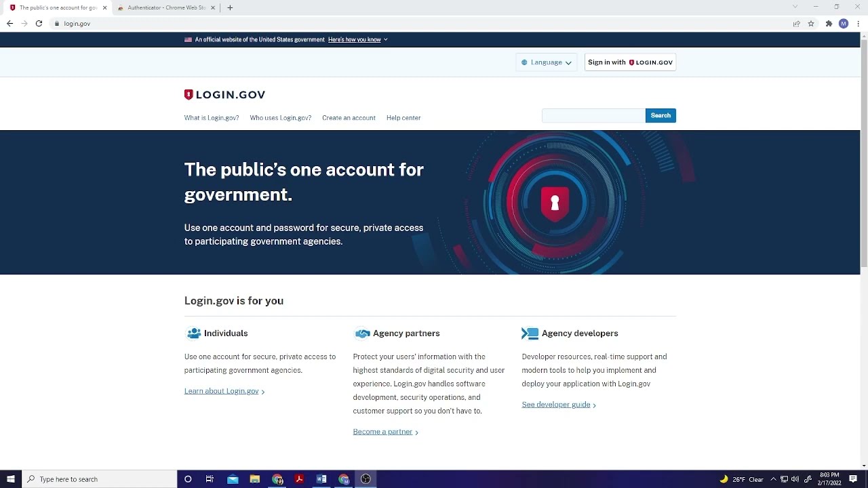Click the LOGIN.GOV logo
Viewport: 868px width, 488px height.
pyautogui.click(x=224, y=95)
